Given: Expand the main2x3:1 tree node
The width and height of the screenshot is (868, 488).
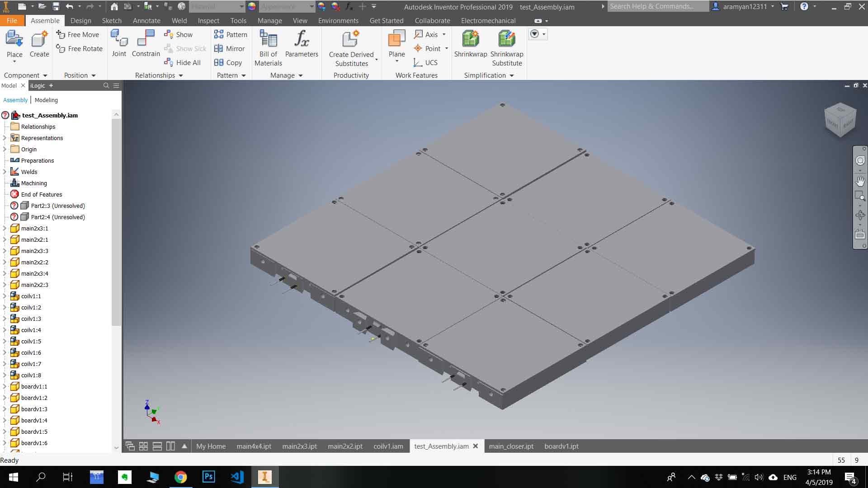Looking at the screenshot, I should tap(5, 228).
